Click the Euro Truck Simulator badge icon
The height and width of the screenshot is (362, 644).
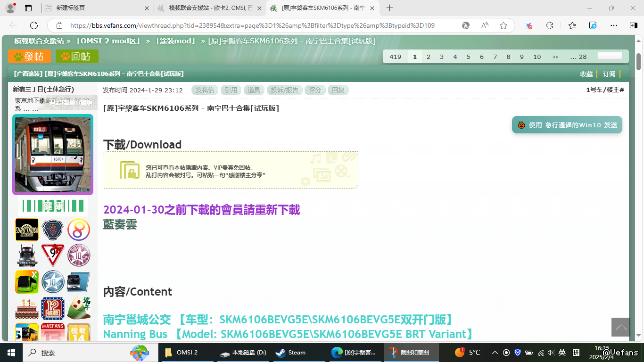tap(27, 230)
